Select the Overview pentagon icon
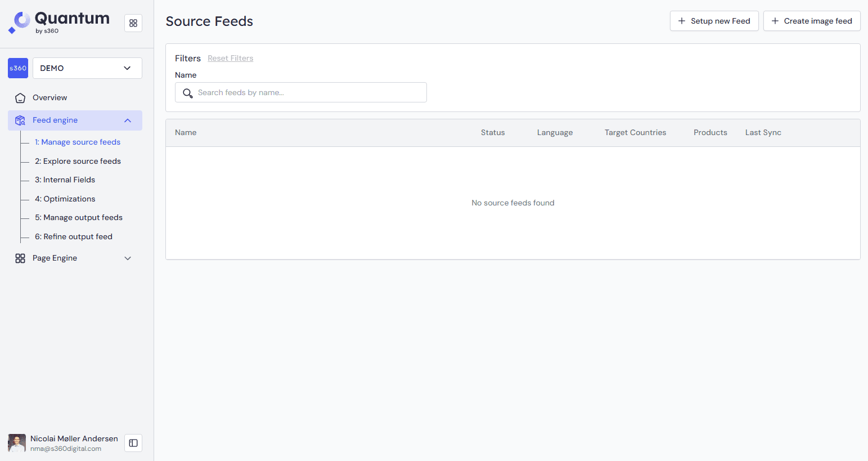This screenshot has width=868, height=461. click(20, 97)
